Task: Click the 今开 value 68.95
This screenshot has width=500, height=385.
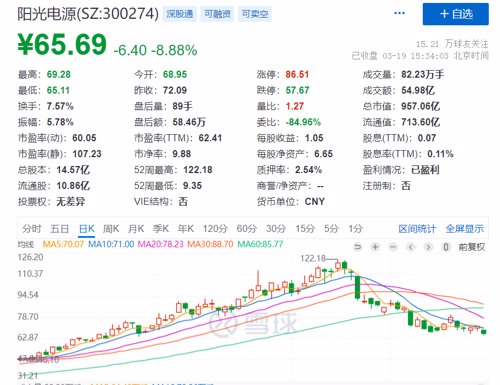Action: tap(175, 74)
